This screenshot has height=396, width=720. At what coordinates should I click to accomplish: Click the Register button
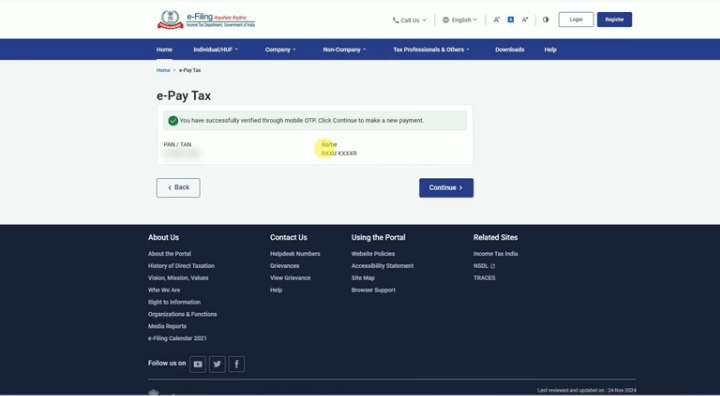(x=614, y=19)
